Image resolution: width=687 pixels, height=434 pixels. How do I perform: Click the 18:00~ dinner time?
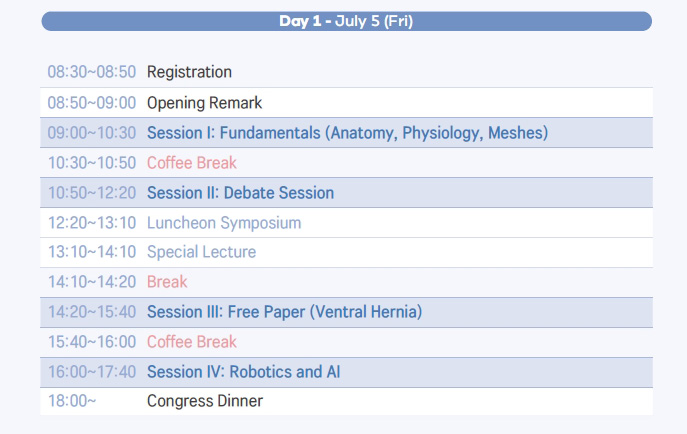72,401
